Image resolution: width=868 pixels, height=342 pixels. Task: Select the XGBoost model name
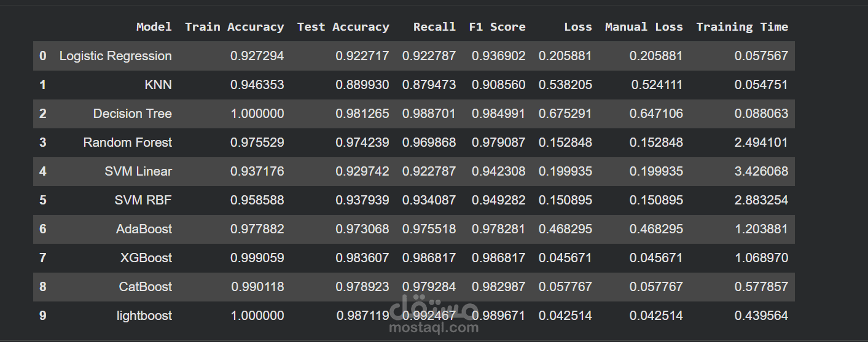[146, 258]
